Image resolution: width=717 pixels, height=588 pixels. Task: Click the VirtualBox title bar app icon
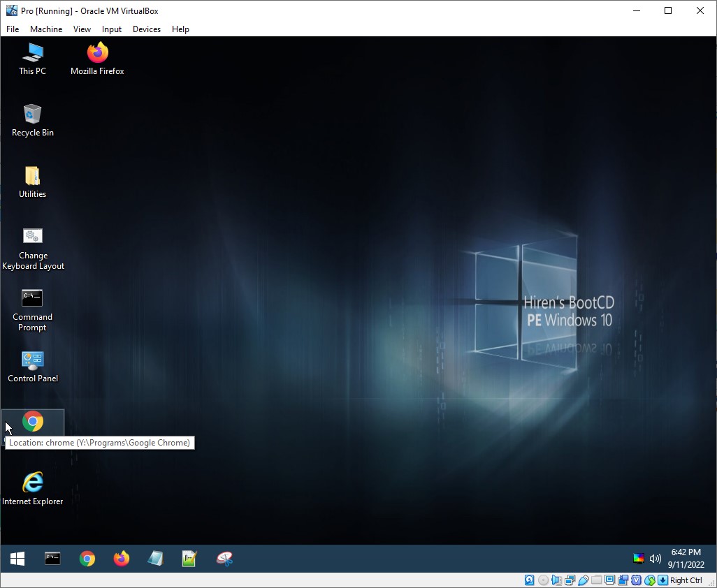pos(11,10)
